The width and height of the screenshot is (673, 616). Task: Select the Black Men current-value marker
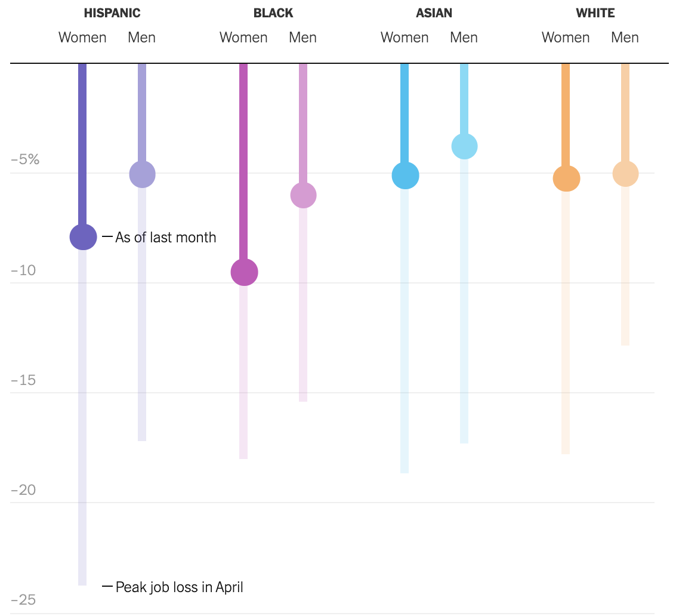click(x=303, y=195)
